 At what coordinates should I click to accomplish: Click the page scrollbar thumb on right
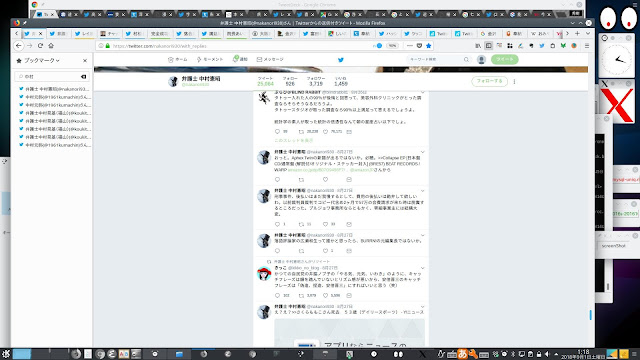click(590, 315)
